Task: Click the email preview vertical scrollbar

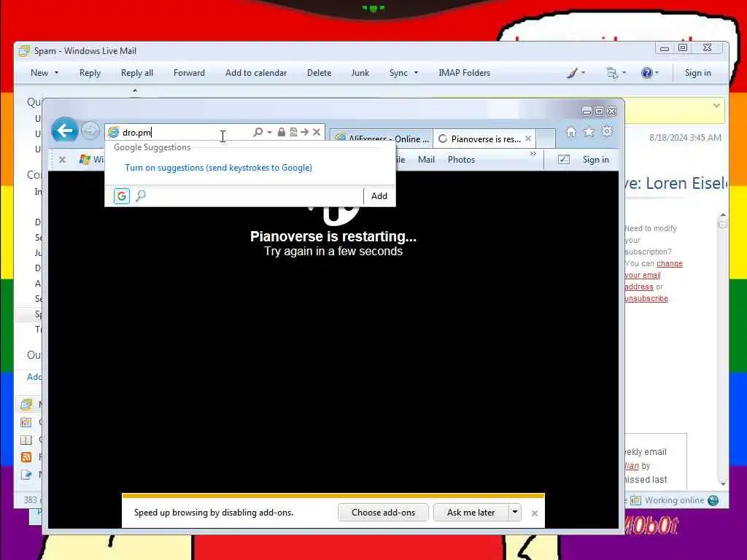Action: (723, 349)
